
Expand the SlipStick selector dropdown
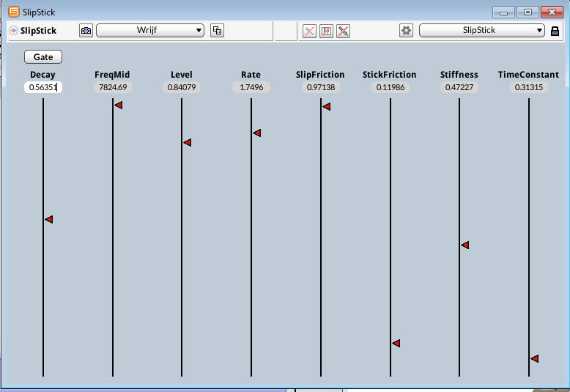[482, 31]
